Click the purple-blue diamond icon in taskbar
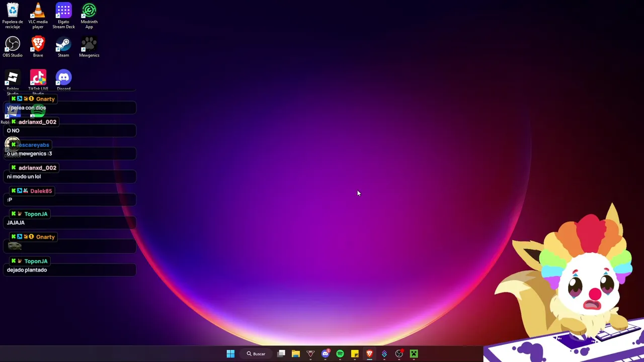Screen dimensions: 644x362 click(384, 354)
